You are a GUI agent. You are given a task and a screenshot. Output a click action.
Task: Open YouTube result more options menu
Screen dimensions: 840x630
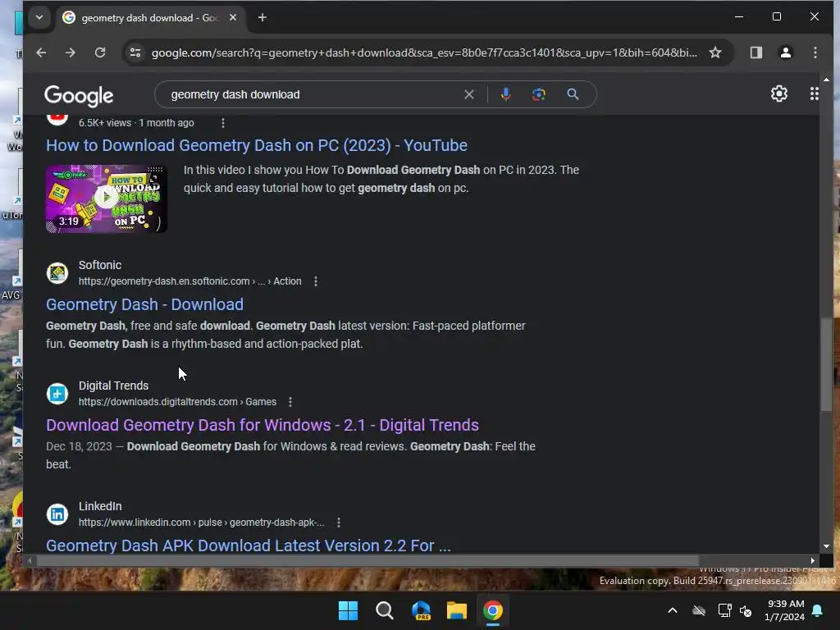pyautogui.click(x=223, y=123)
